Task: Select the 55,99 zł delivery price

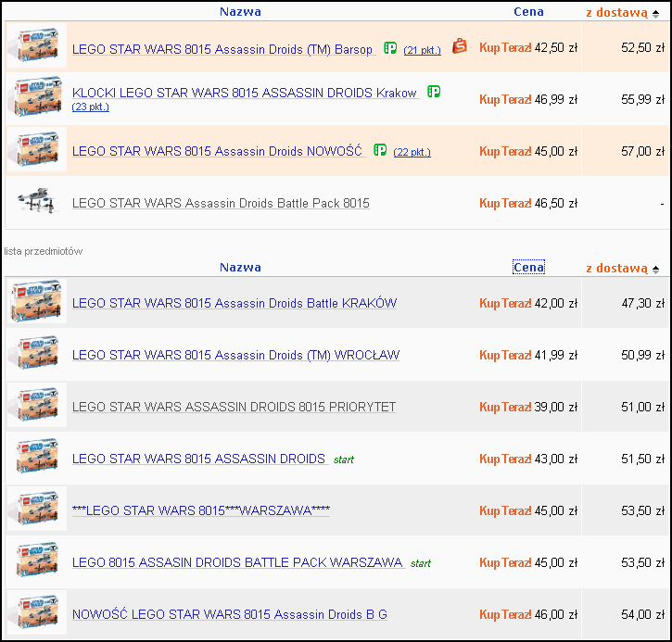Action: [x=642, y=99]
